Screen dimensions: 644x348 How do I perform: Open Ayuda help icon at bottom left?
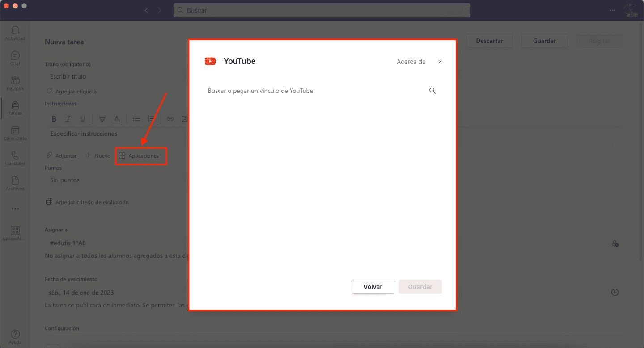15,336
